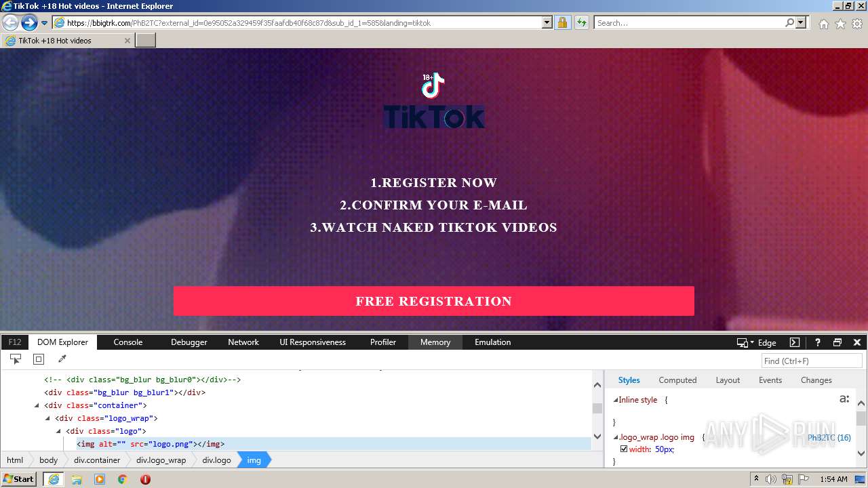The width and height of the screenshot is (868, 488).
Task: Open the Tools gear icon
Action: click(857, 24)
